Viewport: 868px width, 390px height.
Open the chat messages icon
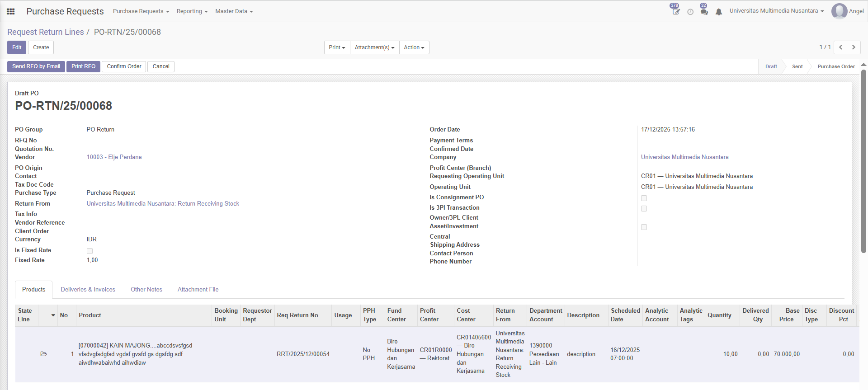pos(704,11)
